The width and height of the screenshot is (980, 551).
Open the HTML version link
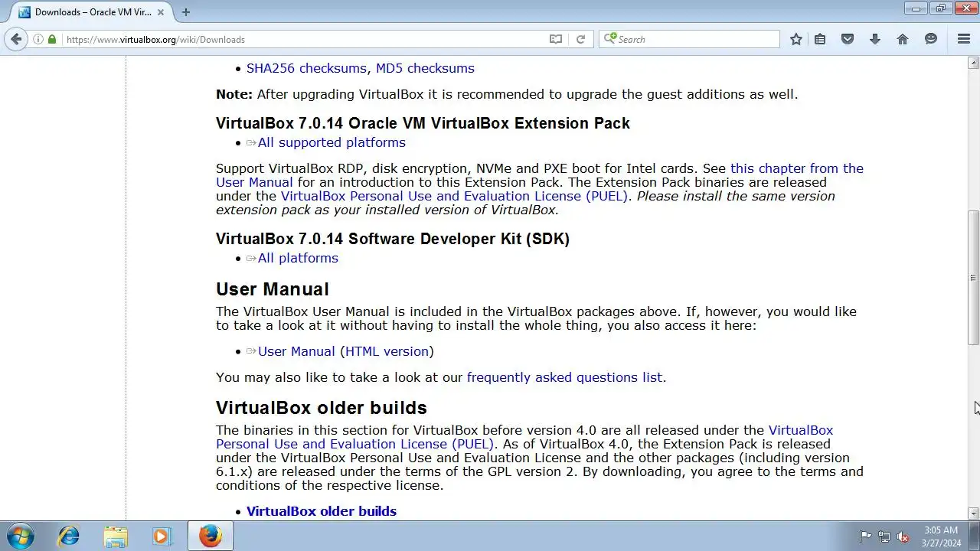(x=387, y=351)
